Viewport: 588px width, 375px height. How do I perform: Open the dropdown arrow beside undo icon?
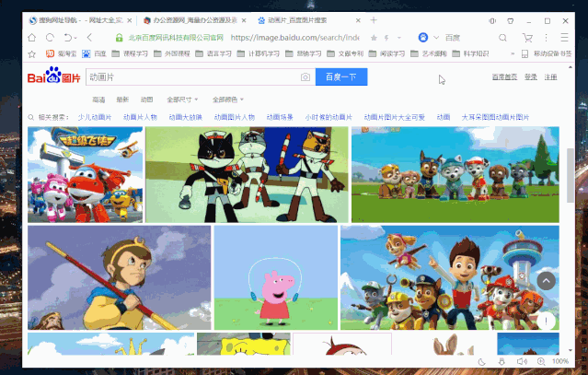(75, 38)
